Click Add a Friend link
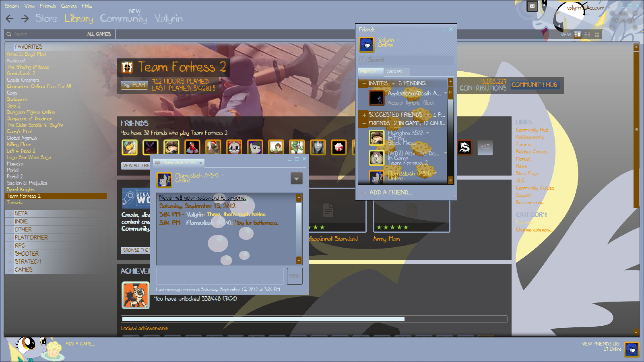This screenshot has width=644, height=362. point(391,192)
